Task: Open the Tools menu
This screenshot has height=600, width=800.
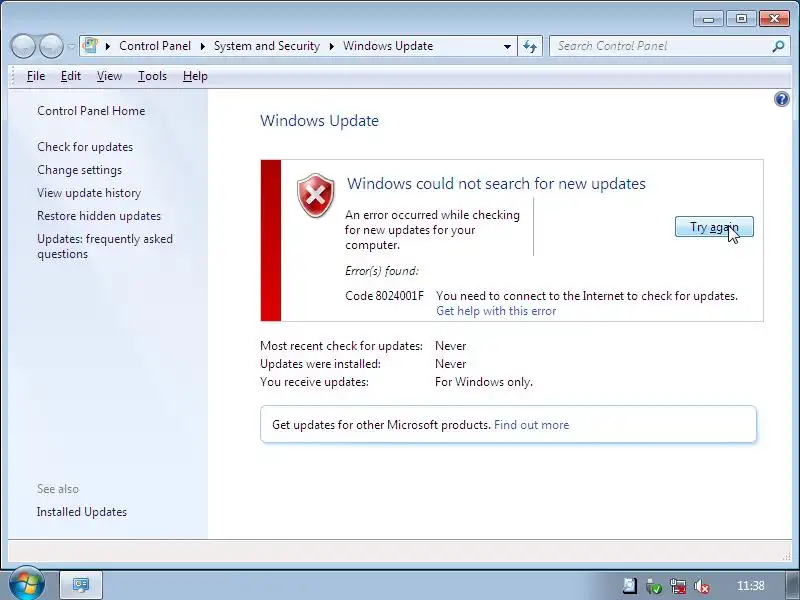Action: tap(152, 76)
